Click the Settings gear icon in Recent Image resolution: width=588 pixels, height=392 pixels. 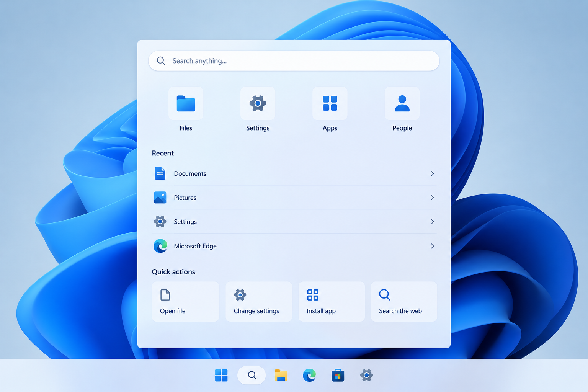160,222
